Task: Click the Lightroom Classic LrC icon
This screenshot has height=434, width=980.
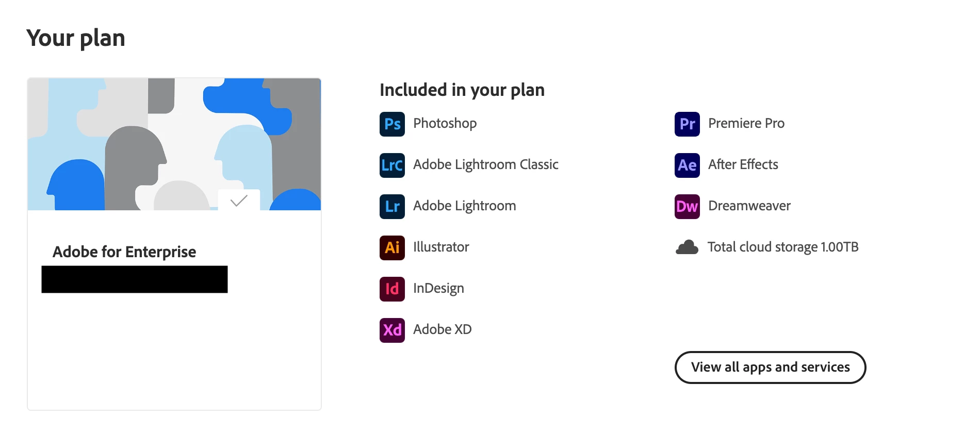Action: coord(392,165)
